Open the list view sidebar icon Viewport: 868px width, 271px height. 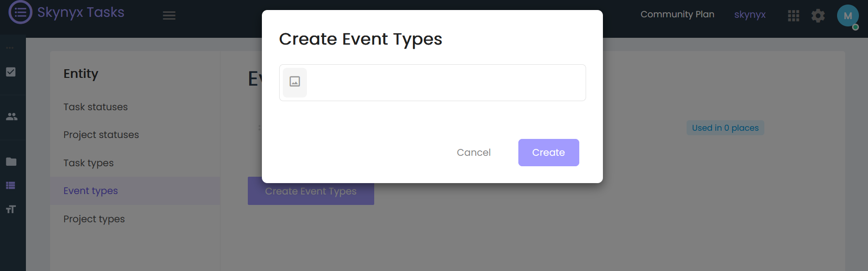click(x=11, y=185)
